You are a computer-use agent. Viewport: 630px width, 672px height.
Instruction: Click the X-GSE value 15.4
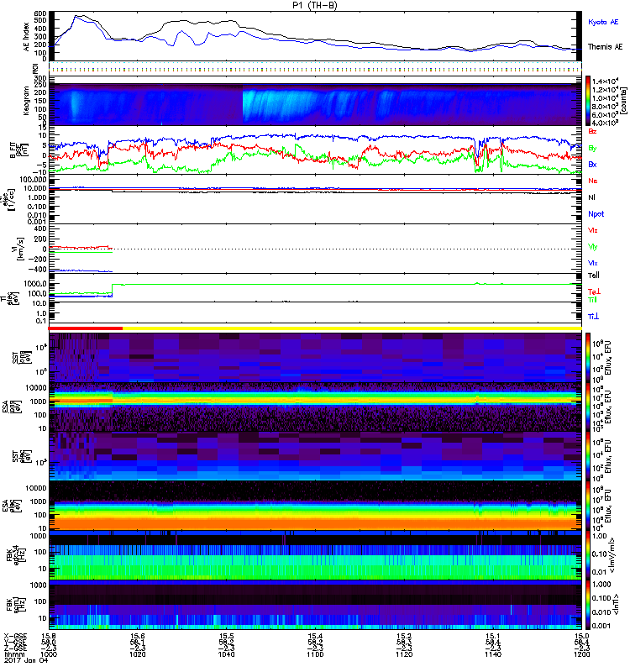coord(315,636)
